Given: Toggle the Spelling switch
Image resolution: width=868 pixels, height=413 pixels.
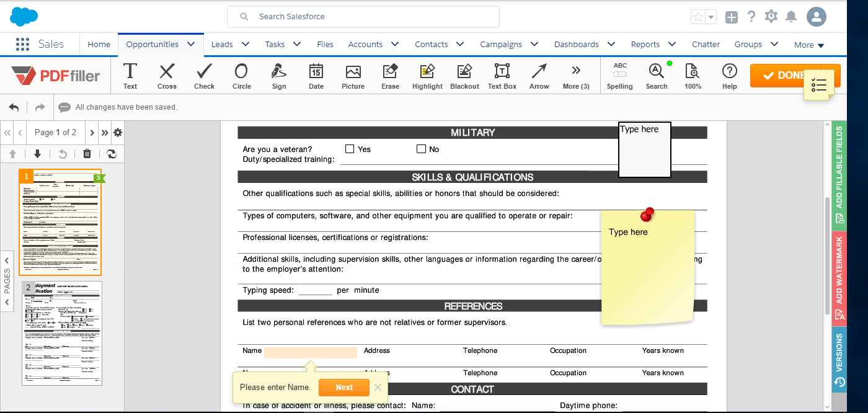Looking at the screenshot, I should [x=620, y=74].
